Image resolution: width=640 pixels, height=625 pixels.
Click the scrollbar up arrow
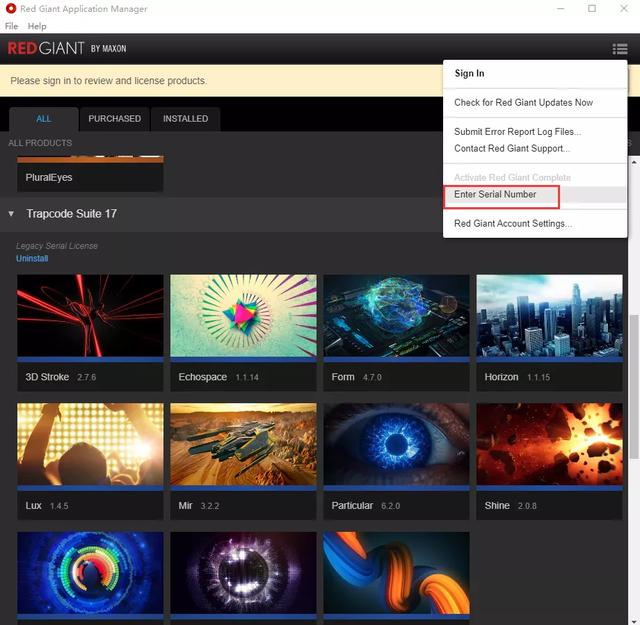634,162
